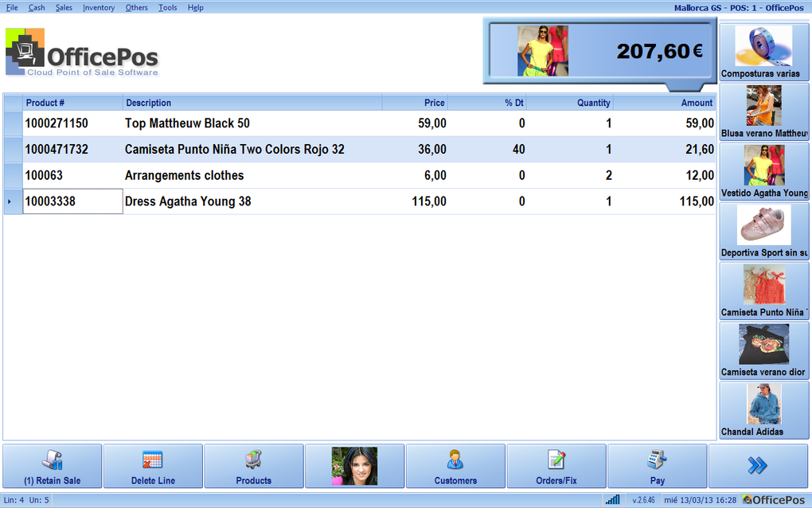Click the current row arrow indicator
Viewport: 812px width, 508px height.
click(10, 201)
